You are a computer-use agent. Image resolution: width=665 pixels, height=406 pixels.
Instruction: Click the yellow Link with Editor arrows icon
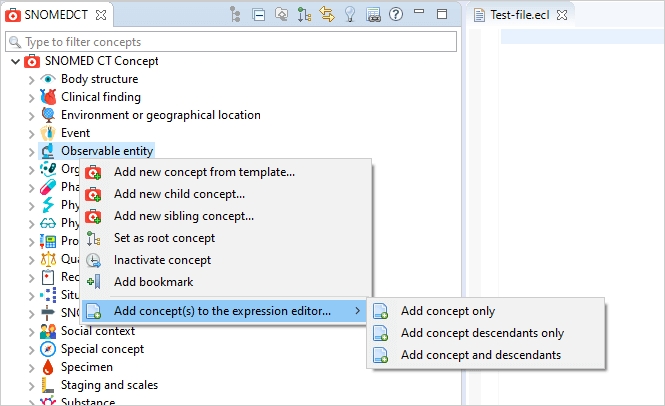click(x=326, y=15)
